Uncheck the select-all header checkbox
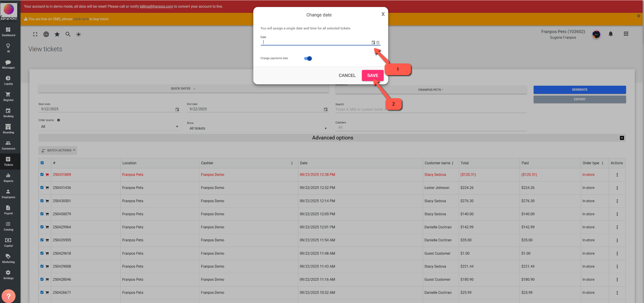The image size is (644, 303). pos(42,163)
